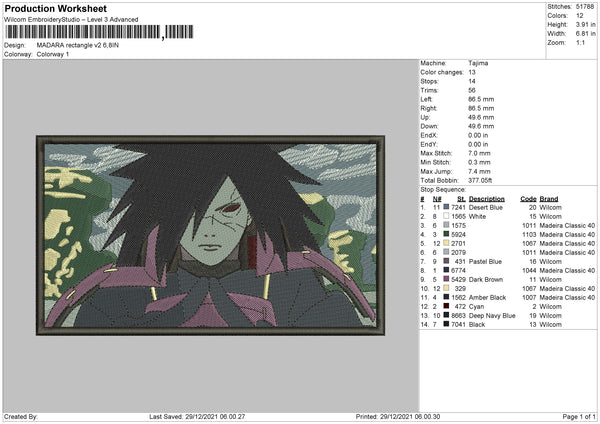This screenshot has height=424, width=600.
Task: Click the EndX value '0.00 in'
Action: pos(478,135)
